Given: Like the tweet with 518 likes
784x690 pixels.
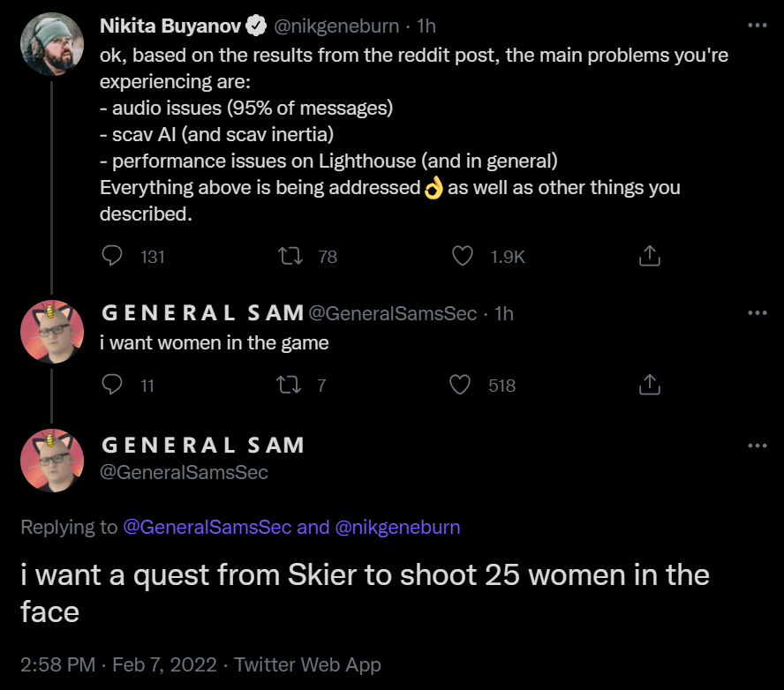Looking at the screenshot, I should tap(460, 385).
